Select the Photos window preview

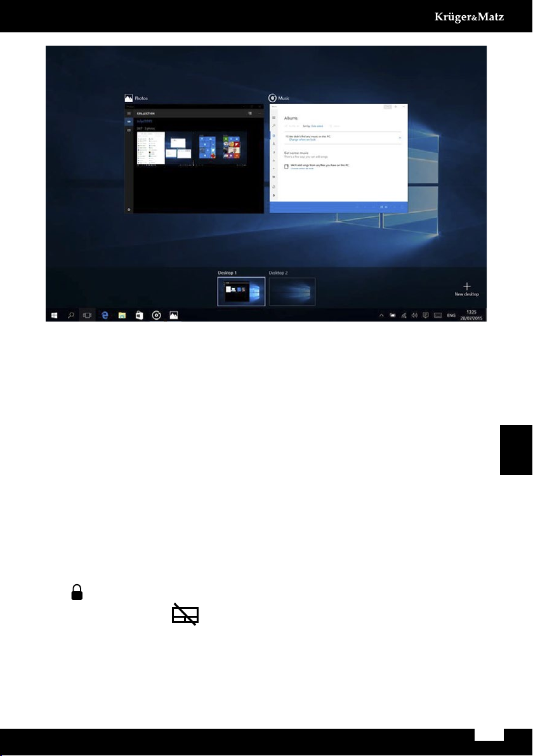pyautogui.click(x=194, y=159)
